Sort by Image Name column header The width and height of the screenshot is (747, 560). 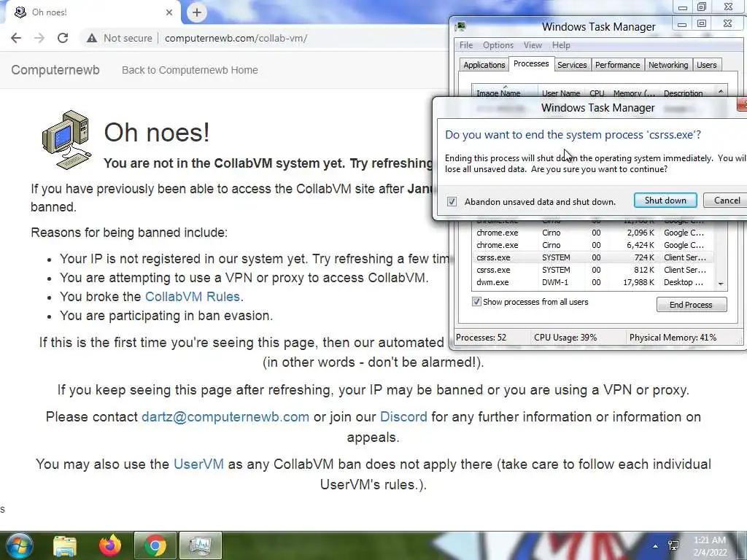(505, 91)
